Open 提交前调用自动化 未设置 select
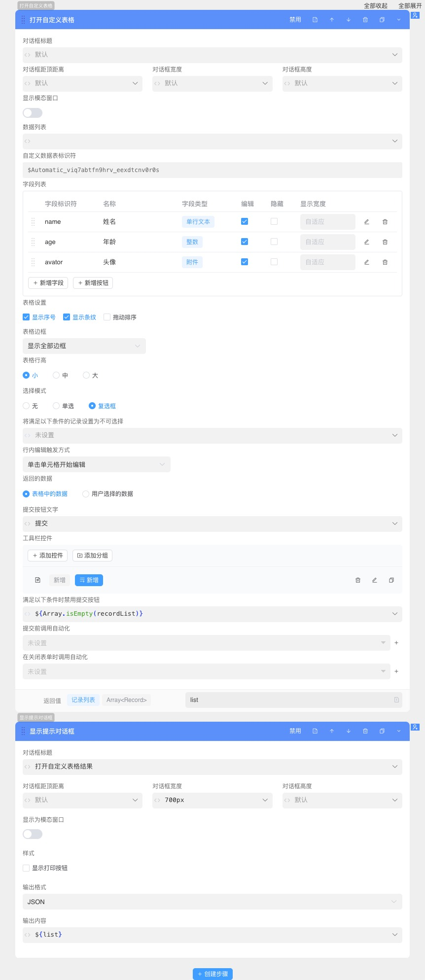 206,643
